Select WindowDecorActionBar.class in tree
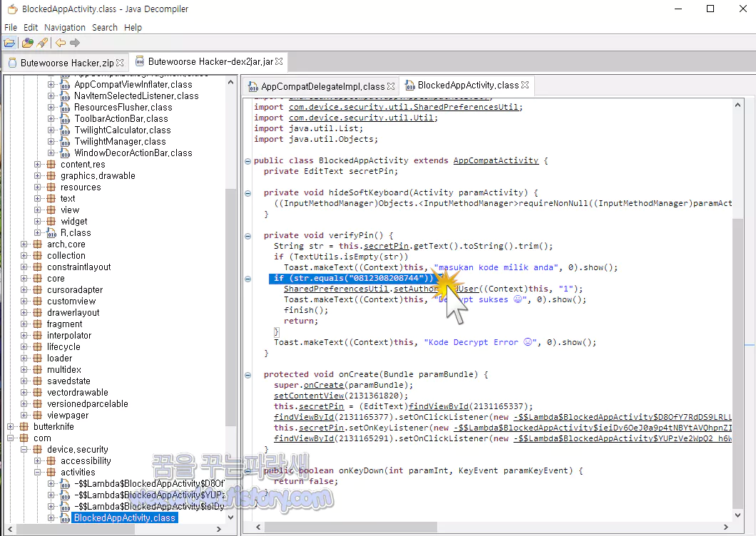This screenshot has width=756, height=536. point(133,153)
